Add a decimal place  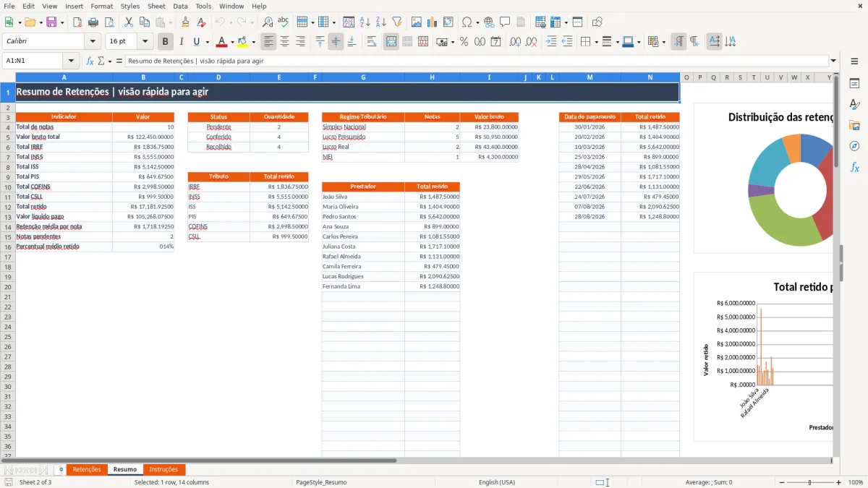[516, 42]
